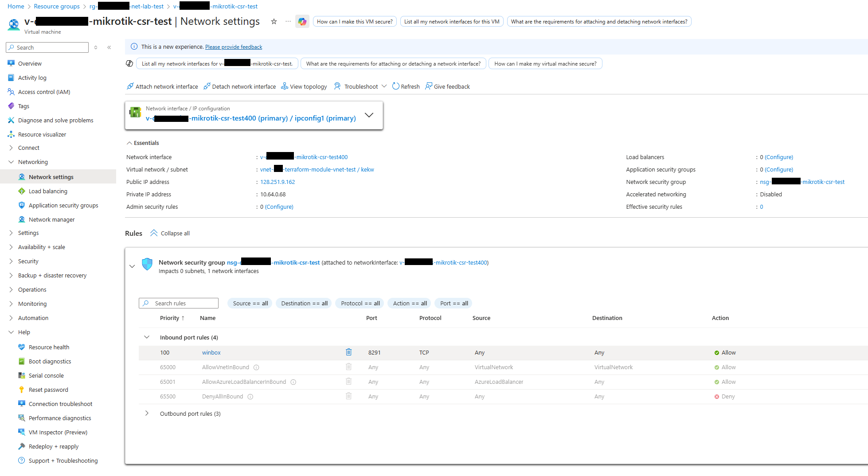Screen dimensions: 868x476
Task: Open the public IP address 128.251.9.162 link
Action: click(278, 182)
